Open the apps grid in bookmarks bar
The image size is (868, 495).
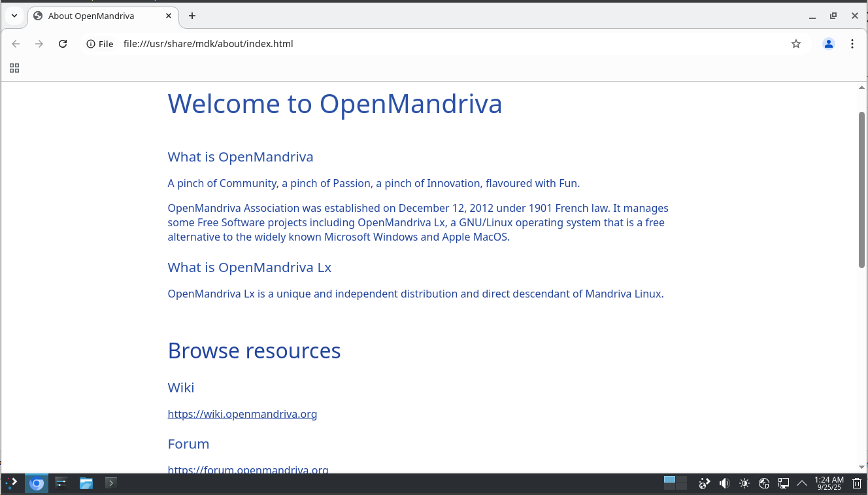(14, 68)
